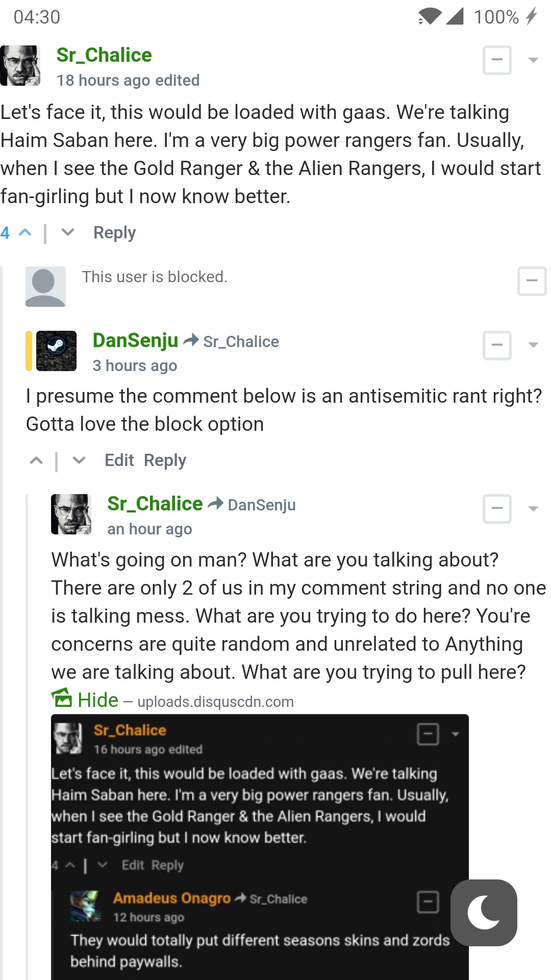Open options dropdown for top Sr_Chalice comment
This screenshot has height=980, width=551.
(x=534, y=60)
